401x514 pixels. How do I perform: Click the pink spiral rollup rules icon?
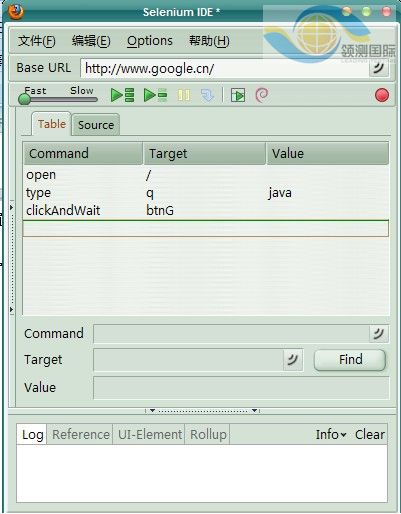click(262, 95)
